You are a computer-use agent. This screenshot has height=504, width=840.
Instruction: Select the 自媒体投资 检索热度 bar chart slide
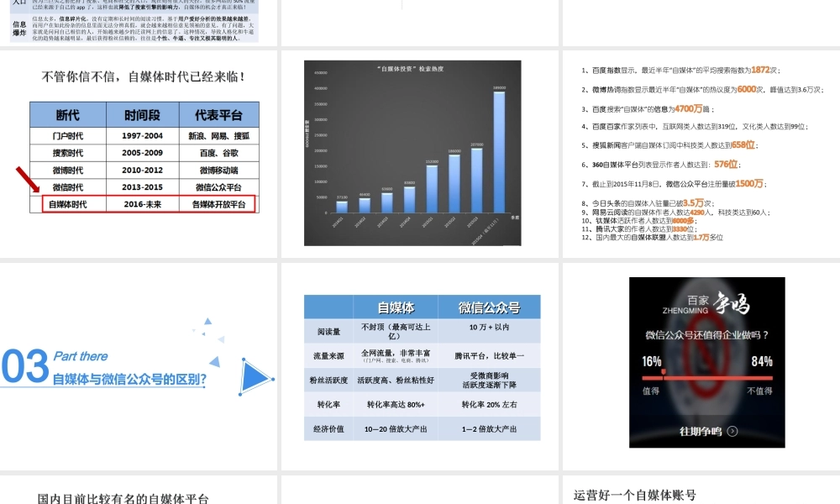point(419,155)
